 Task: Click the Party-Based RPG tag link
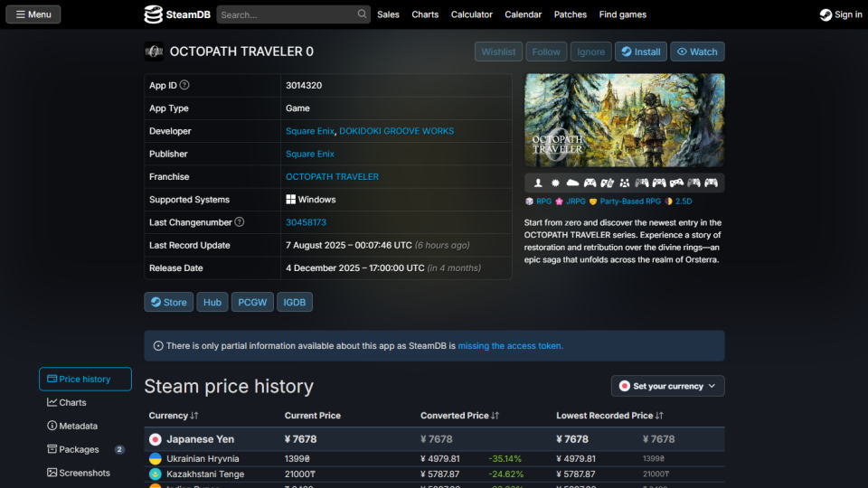[x=630, y=202]
